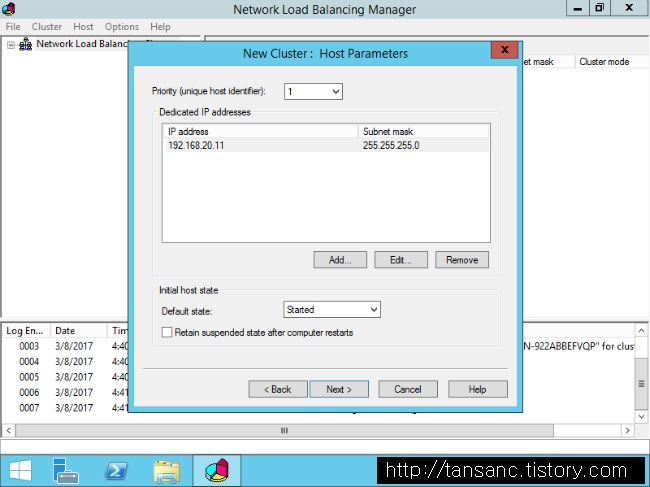Click the Remove button
The height and width of the screenshot is (487, 650).
[462, 260]
